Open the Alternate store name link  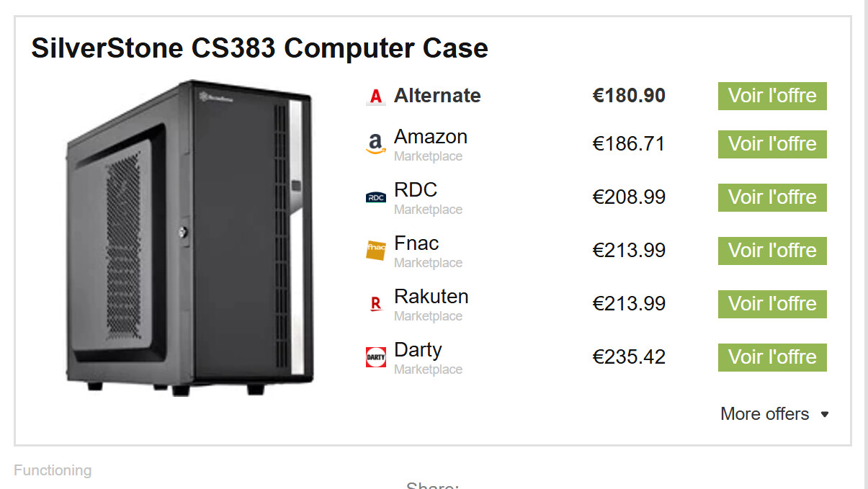pos(437,96)
